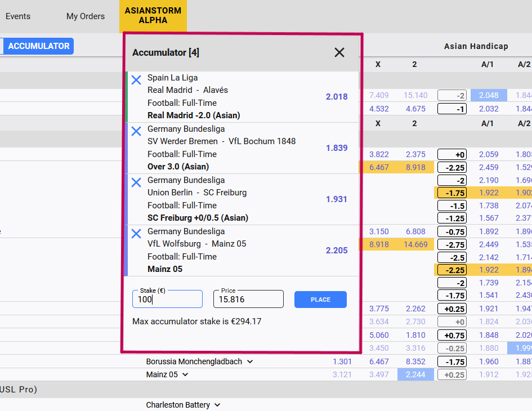The image size is (532, 411).
Task: Click the draw odds 7.409
Action: pos(379,95)
